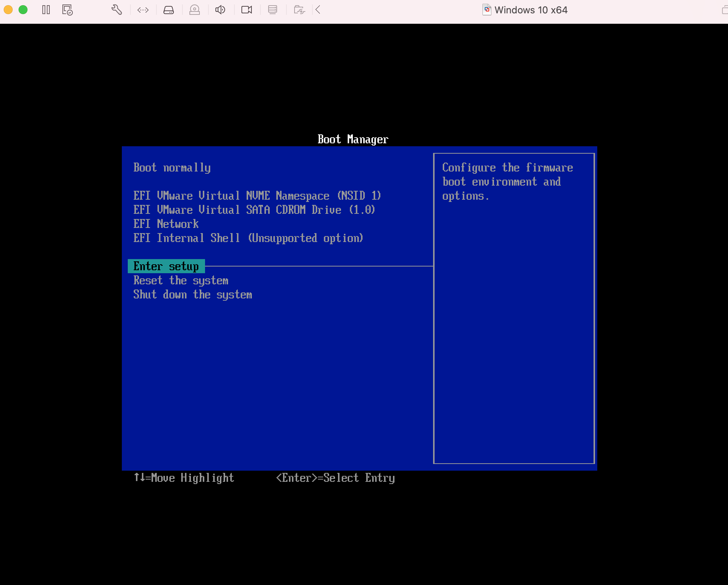Open virtual machine settings wrench icon
This screenshot has width=728, height=585.
(117, 10)
